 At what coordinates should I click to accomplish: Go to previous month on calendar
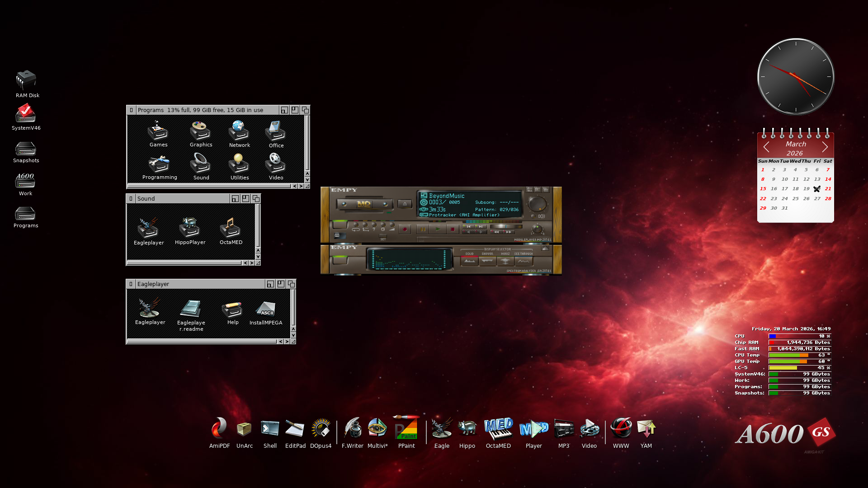pos(766,147)
